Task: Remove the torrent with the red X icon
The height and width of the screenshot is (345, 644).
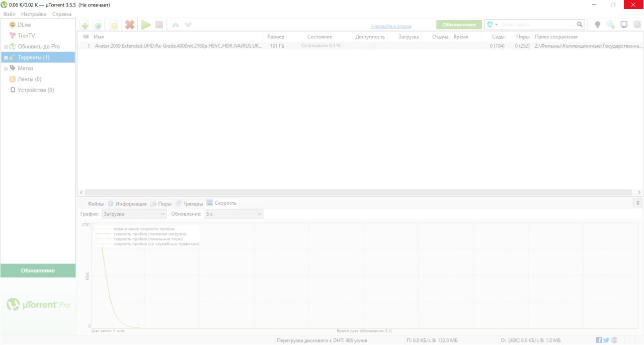Action: [x=130, y=25]
